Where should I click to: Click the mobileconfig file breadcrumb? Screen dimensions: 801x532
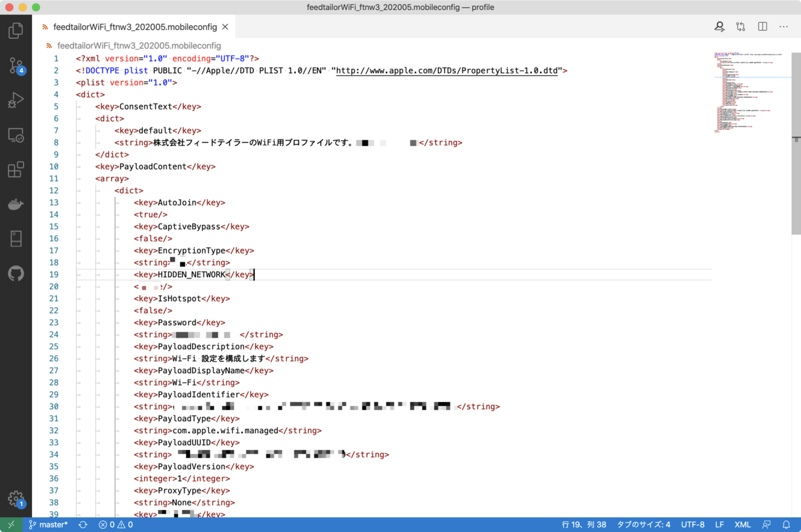139,45
